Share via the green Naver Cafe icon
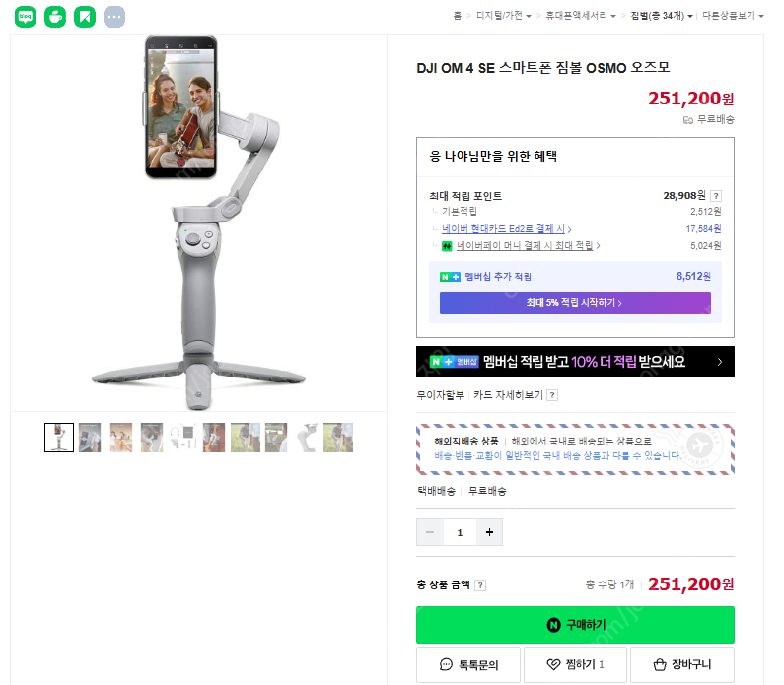 point(55,17)
